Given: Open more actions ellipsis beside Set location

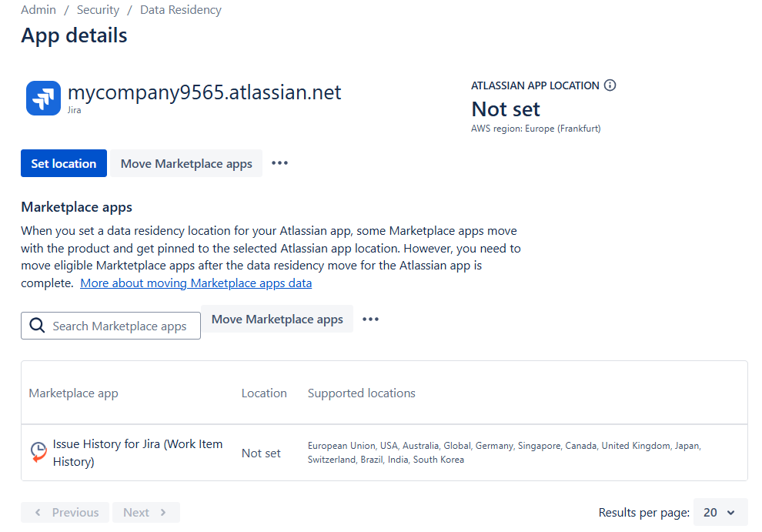Looking at the screenshot, I should point(279,163).
